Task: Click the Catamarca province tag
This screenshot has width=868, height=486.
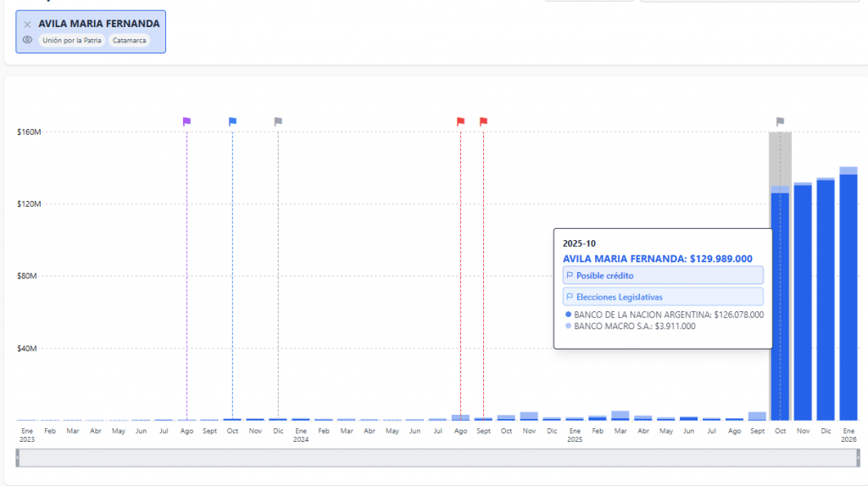Action: click(130, 40)
